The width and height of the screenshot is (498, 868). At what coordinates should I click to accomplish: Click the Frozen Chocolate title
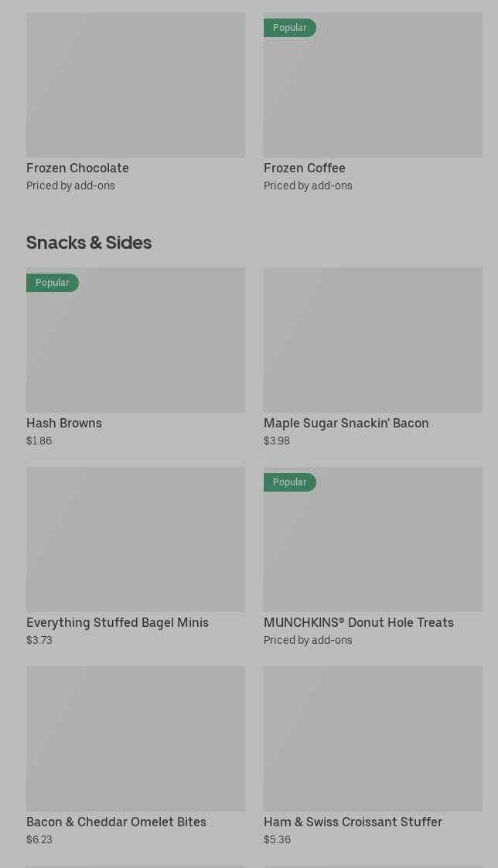coord(77,168)
